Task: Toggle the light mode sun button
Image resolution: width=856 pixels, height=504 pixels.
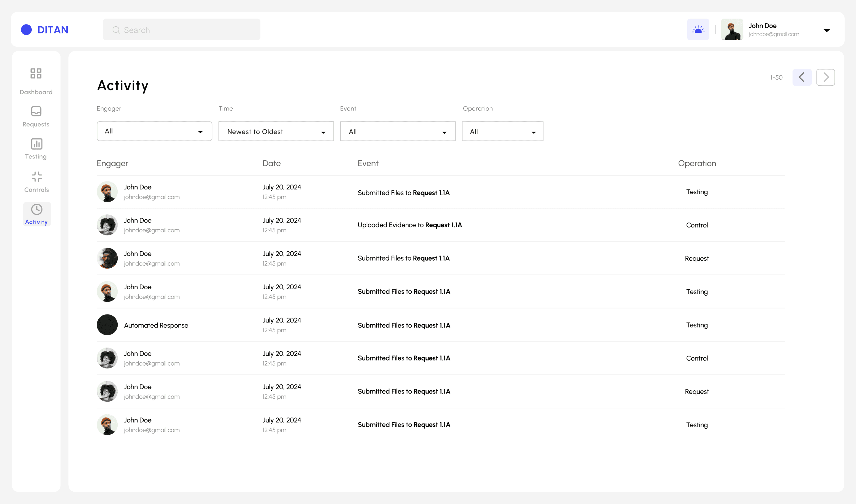Action: point(698,30)
